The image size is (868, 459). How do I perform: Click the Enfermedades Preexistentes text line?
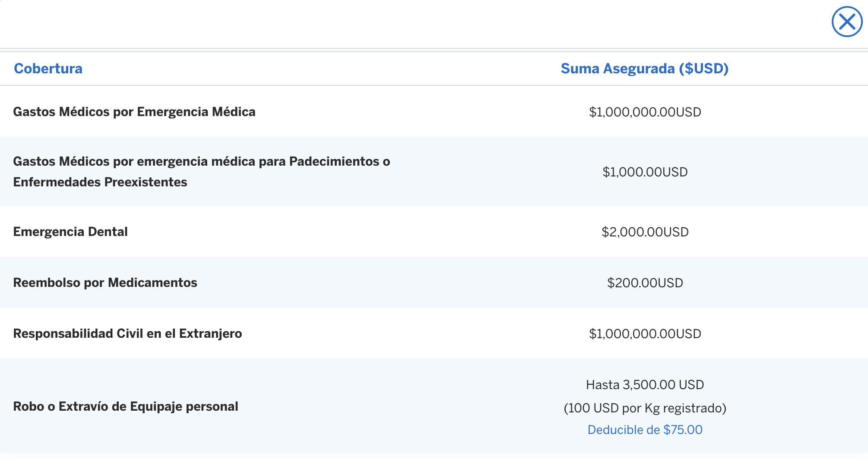(x=100, y=182)
